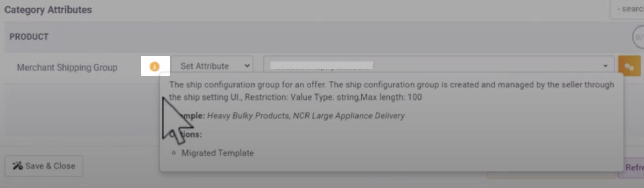
Task: Click the circular progress counter in PRODUCT row
Action: [639, 37]
